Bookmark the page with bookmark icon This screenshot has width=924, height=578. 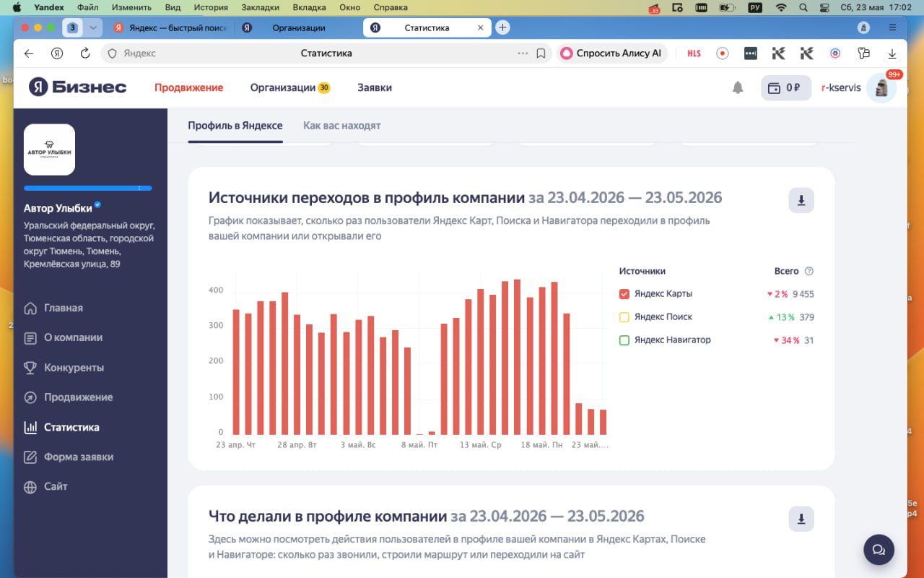541,53
